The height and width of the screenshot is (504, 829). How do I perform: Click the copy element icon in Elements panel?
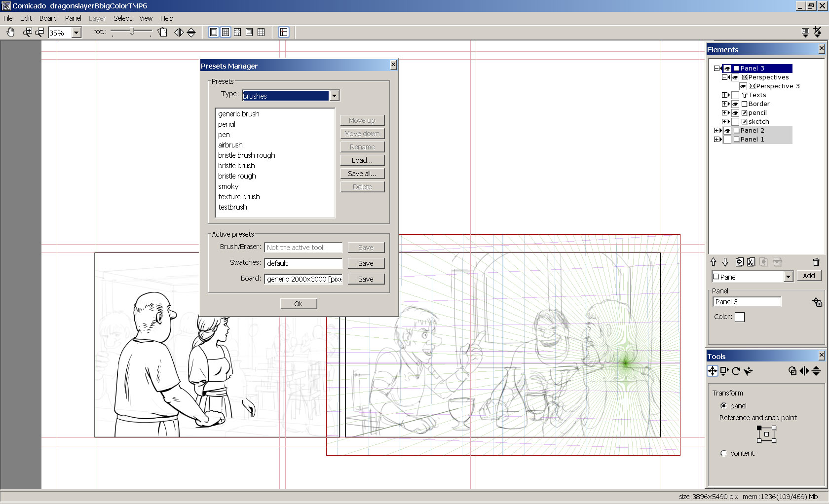pos(740,262)
